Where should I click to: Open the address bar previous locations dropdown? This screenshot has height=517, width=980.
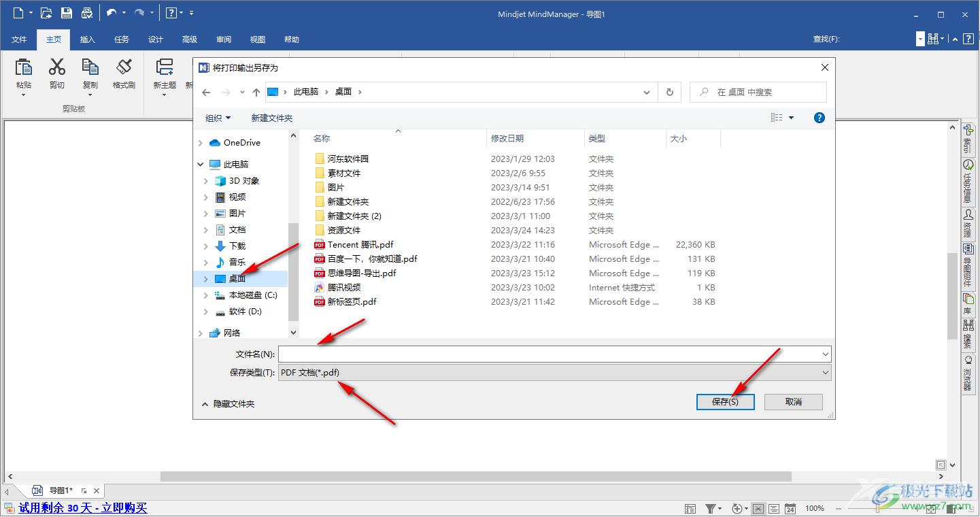click(646, 92)
